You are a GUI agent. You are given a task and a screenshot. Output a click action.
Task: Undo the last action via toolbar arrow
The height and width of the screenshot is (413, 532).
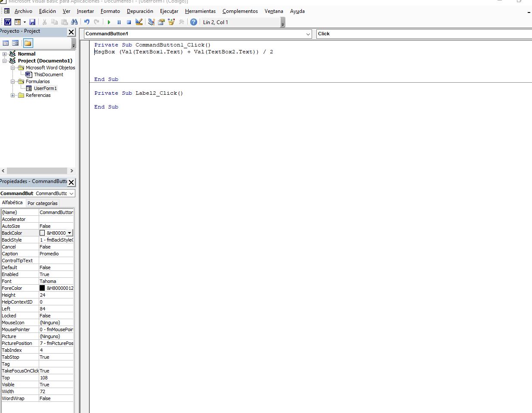(x=87, y=22)
